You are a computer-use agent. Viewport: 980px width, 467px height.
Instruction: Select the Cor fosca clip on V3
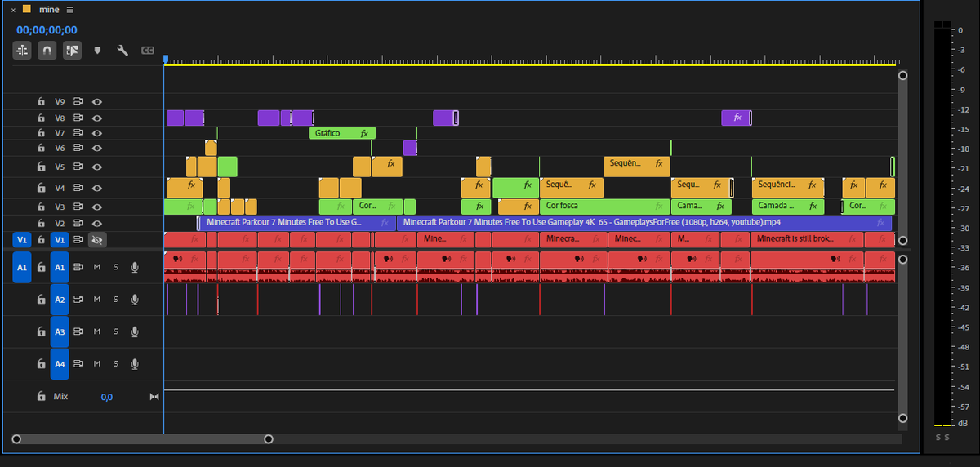tap(604, 207)
